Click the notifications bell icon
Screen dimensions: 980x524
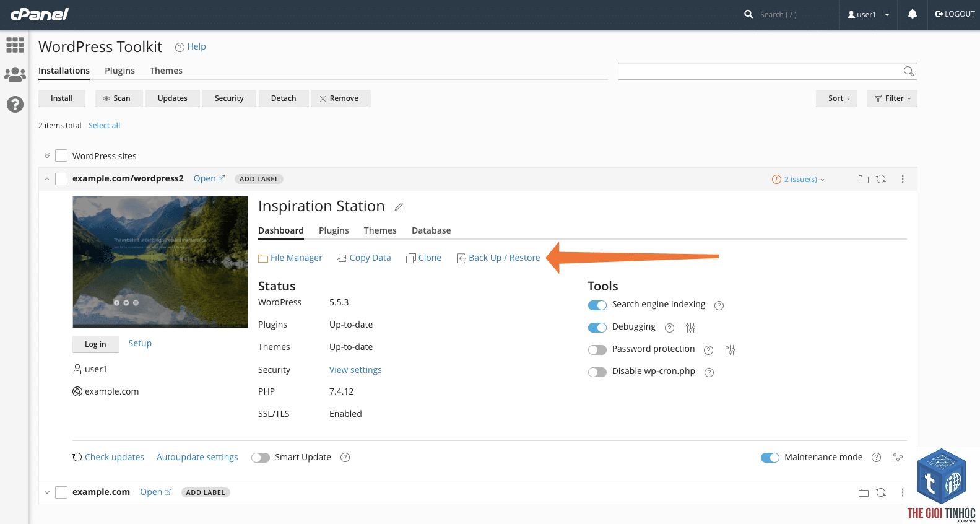(913, 14)
